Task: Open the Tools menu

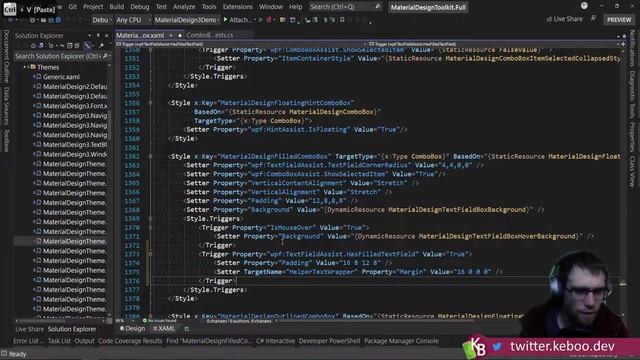Action: (209, 7)
